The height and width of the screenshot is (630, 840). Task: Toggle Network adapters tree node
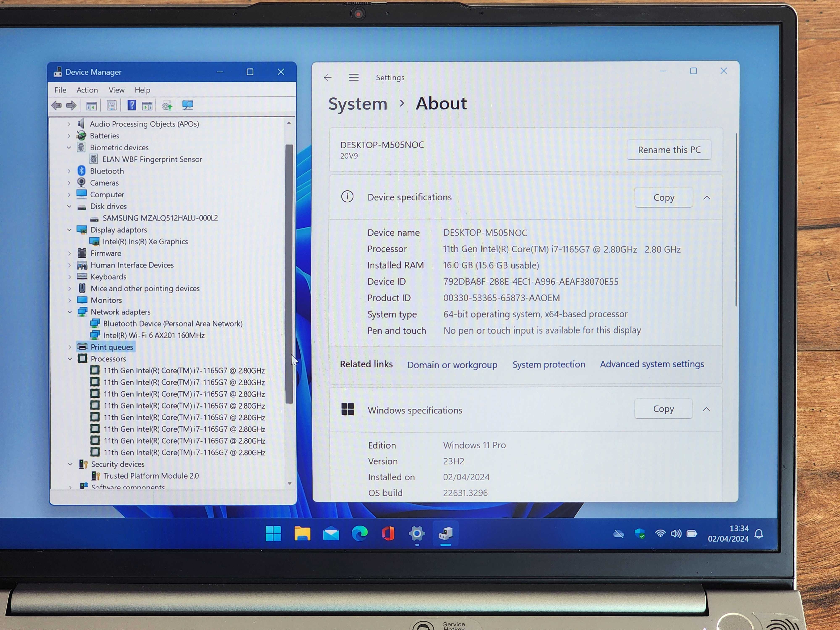[x=69, y=312]
